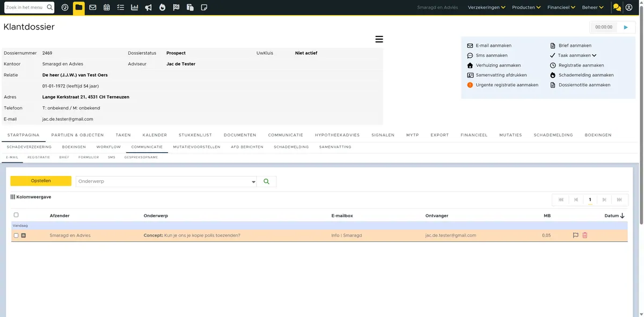Tick the select-all checkbox in the table header
The image size is (644, 317).
[16, 215]
